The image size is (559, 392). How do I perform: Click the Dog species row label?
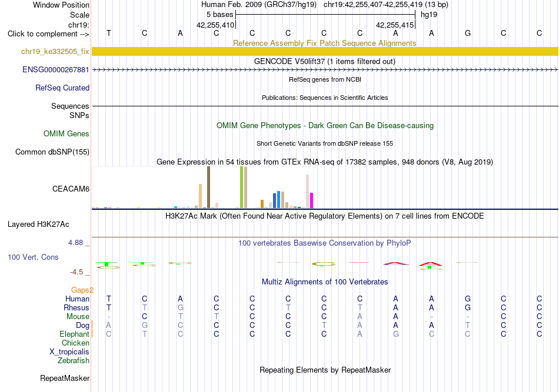tap(83, 326)
